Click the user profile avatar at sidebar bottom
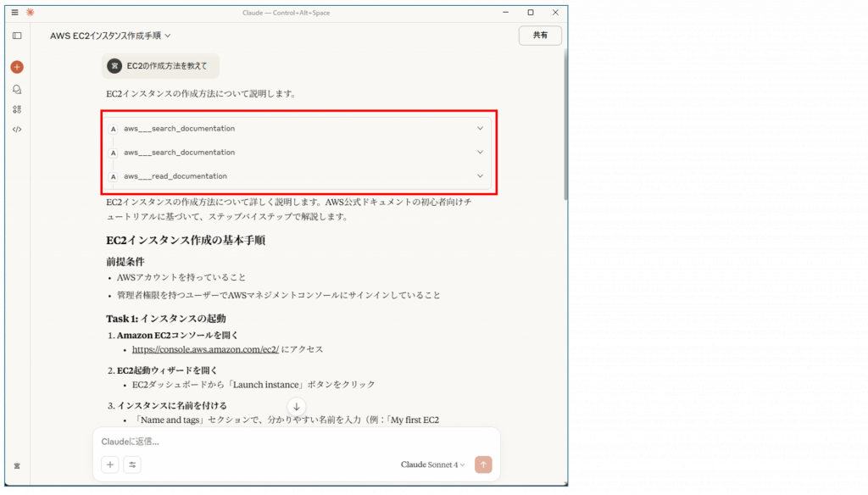 pos(17,466)
